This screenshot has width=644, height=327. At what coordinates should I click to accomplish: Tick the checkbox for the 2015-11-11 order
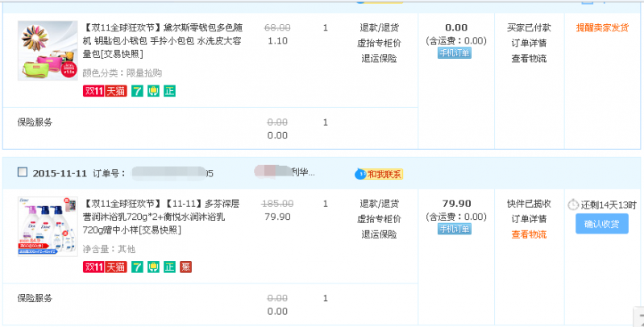[x=22, y=172]
